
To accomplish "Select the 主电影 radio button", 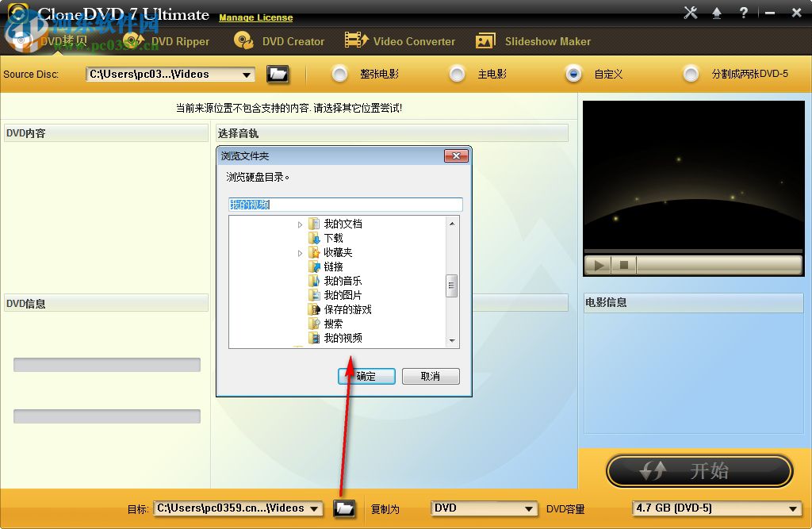I will click(458, 74).
